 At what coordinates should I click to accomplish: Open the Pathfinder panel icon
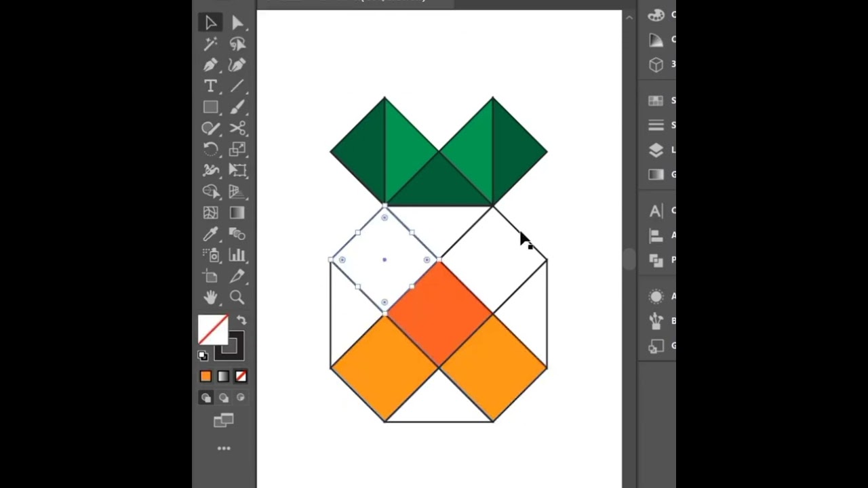(x=656, y=260)
